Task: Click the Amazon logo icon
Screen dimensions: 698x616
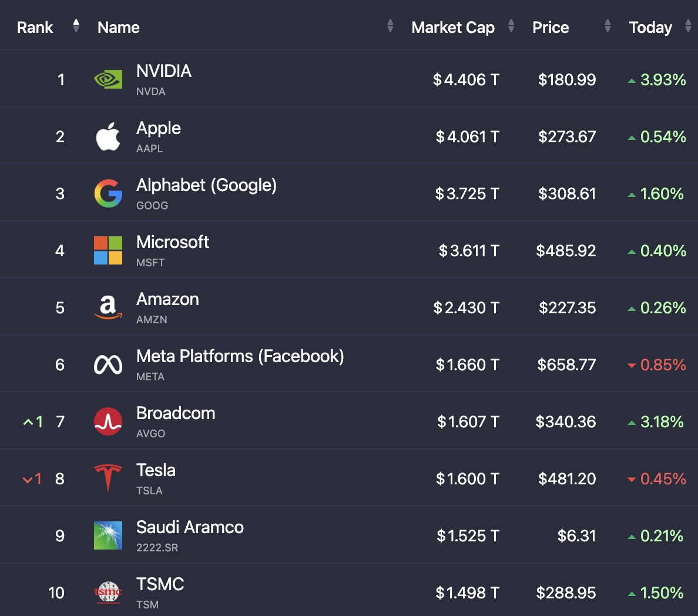Action: pos(108,307)
